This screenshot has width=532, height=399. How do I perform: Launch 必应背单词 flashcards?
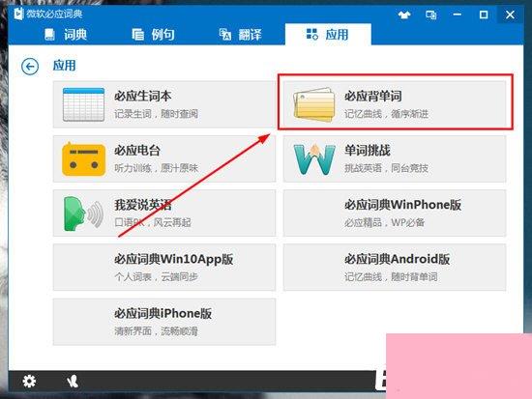coord(395,104)
